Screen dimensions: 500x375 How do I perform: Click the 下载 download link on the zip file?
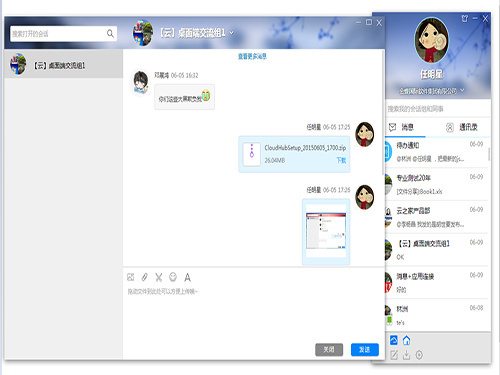point(341,160)
